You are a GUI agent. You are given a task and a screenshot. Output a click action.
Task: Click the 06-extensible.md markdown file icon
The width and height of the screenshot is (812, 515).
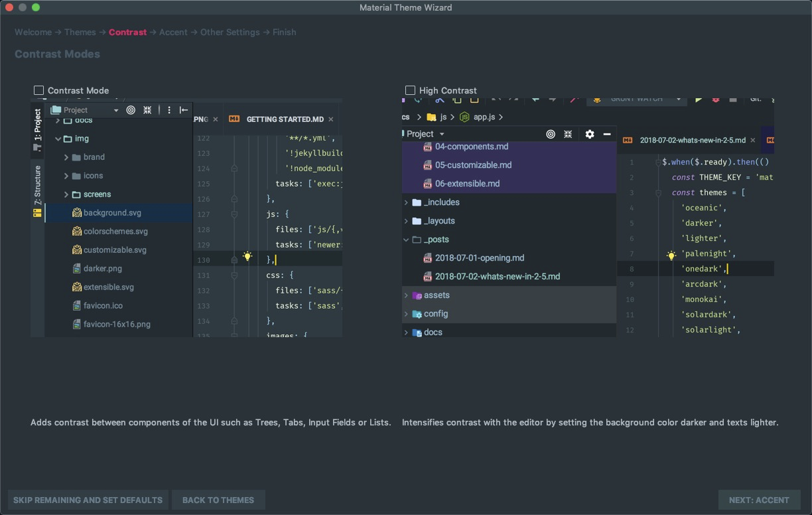pos(428,184)
